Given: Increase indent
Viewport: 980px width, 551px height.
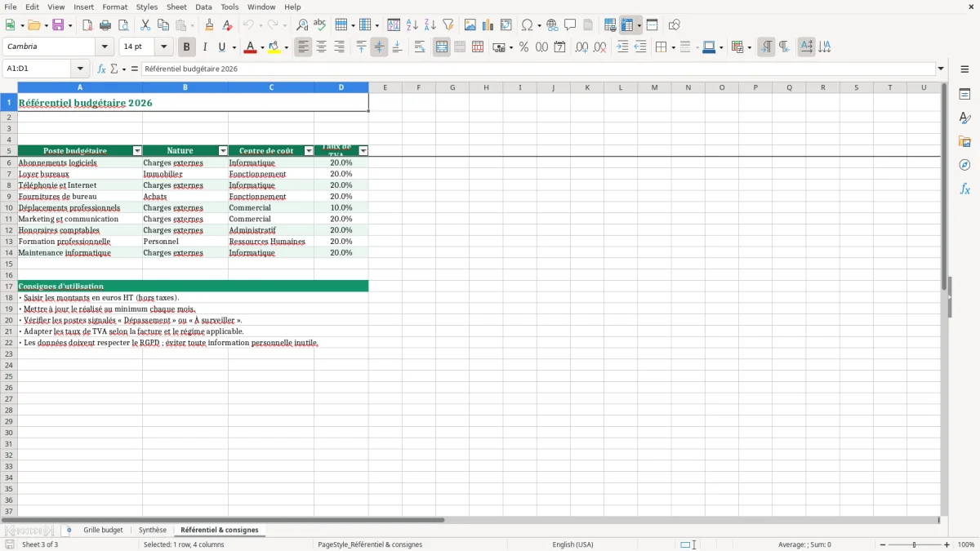Looking at the screenshot, I should [x=622, y=47].
